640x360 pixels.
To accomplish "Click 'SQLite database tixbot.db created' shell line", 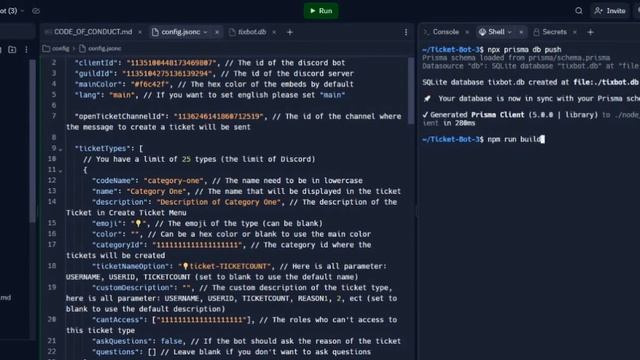I will tap(530, 82).
